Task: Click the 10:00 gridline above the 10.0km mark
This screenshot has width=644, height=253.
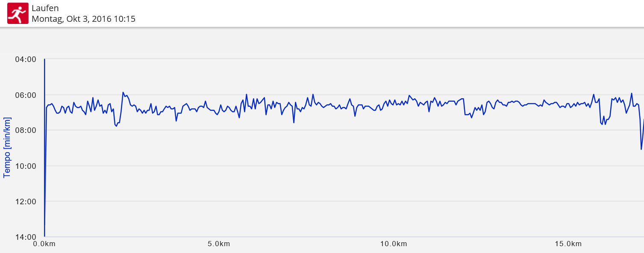Action: pyautogui.click(x=394, y=166)
